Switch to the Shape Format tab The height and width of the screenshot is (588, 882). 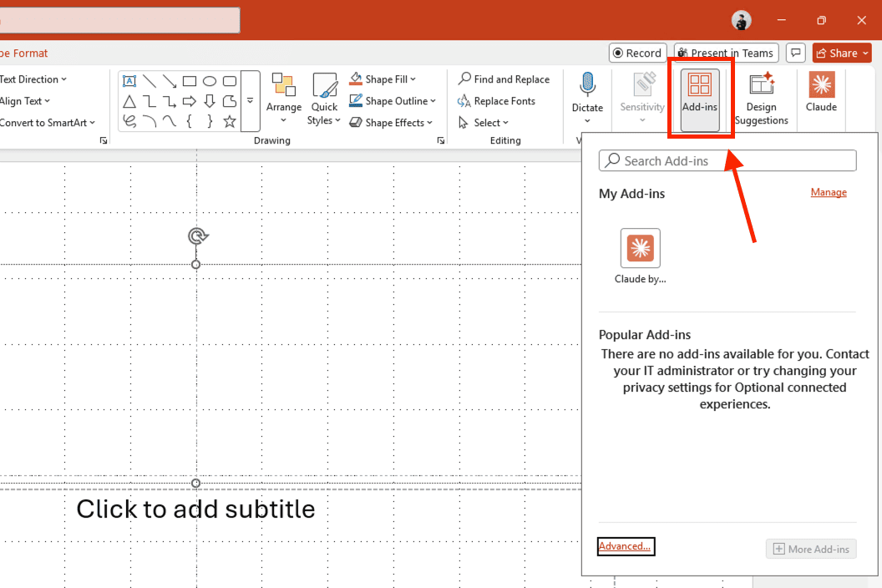[24, 53]
